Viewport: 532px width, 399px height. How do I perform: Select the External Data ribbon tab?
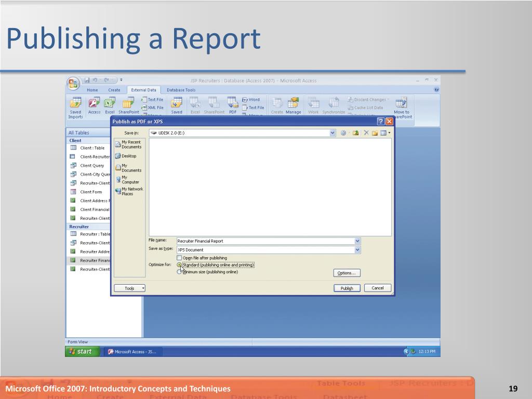143,90
